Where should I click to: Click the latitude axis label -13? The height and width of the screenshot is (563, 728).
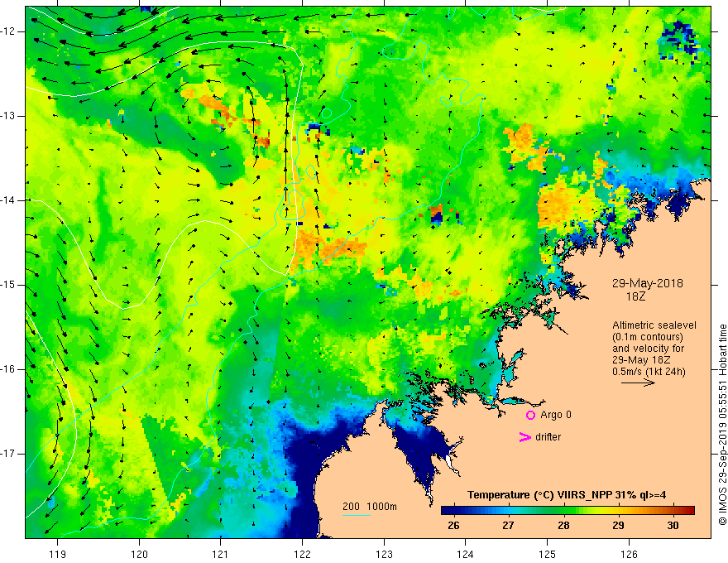8,116
